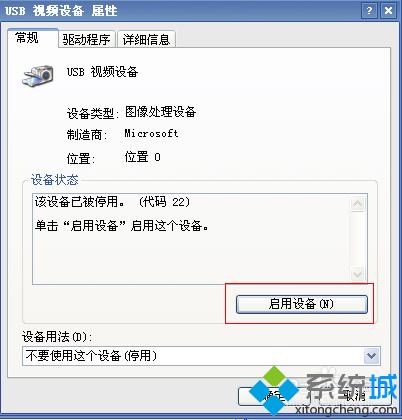Click the Microsoft manufacturer text

(151, 133)
